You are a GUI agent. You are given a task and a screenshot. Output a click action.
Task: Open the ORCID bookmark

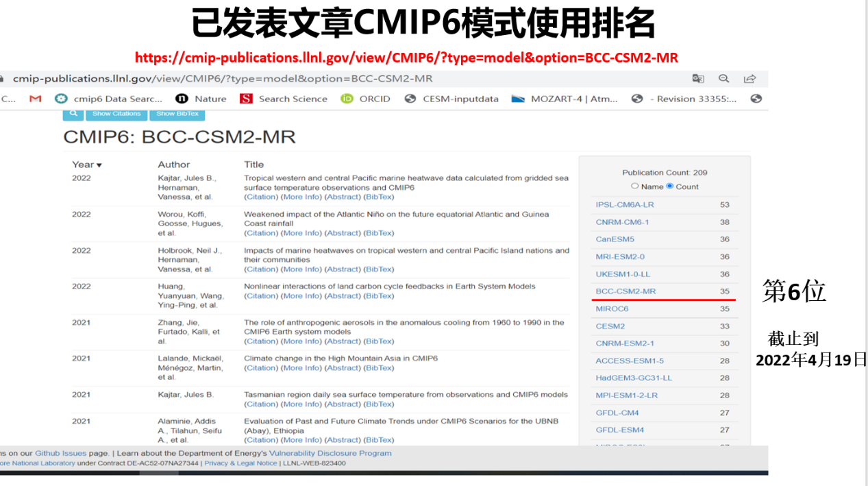[366, 99]
